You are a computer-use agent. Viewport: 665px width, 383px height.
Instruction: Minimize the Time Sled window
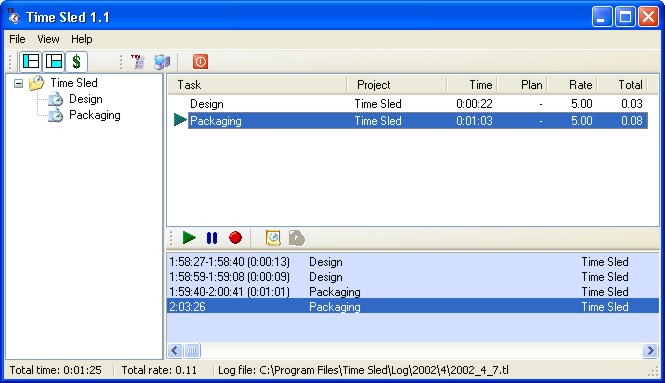[x=602, y=17]
